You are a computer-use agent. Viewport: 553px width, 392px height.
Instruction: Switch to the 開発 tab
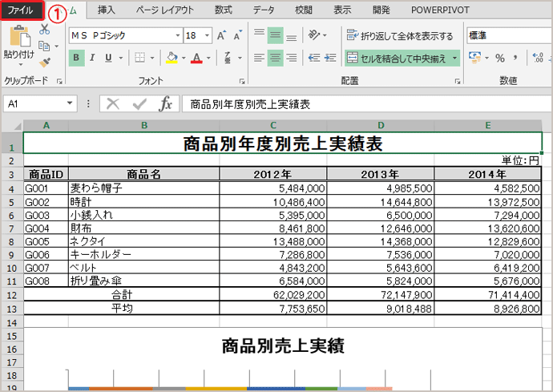tap(381, 10)
